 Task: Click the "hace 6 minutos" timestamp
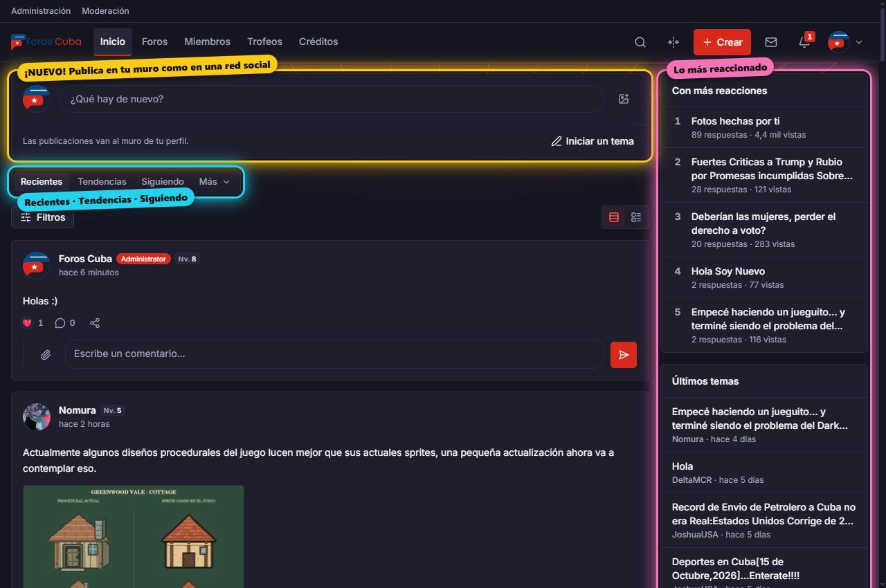[89, 273]
